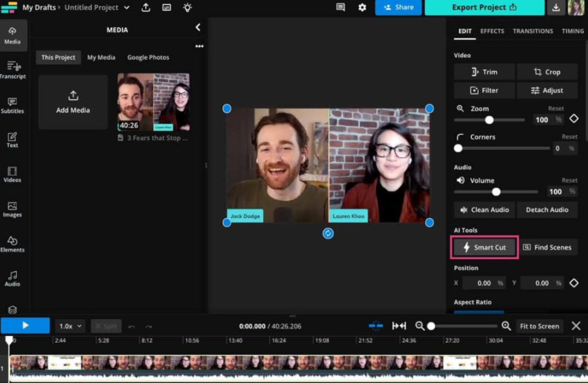Image resolution: width=588 pixels, height=383 pixels.
Task: Open the Untitled Project name dropdown
Action: [x=127, y=8]
